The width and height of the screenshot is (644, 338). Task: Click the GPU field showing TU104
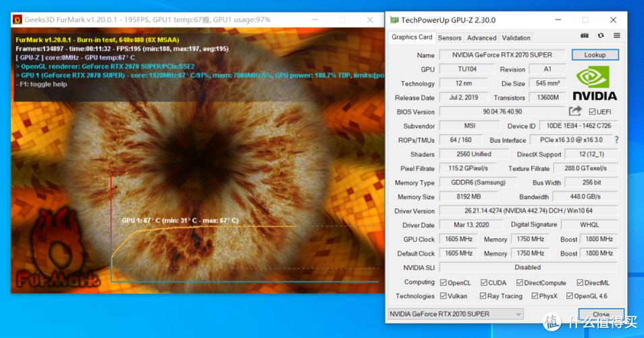click(467, 69)
